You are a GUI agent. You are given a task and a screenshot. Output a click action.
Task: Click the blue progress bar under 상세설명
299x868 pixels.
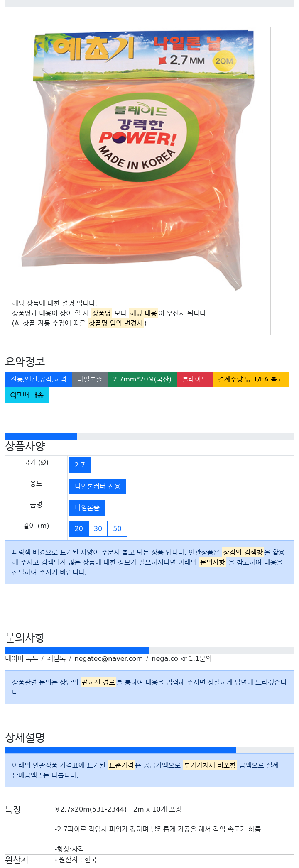(120, 750)
